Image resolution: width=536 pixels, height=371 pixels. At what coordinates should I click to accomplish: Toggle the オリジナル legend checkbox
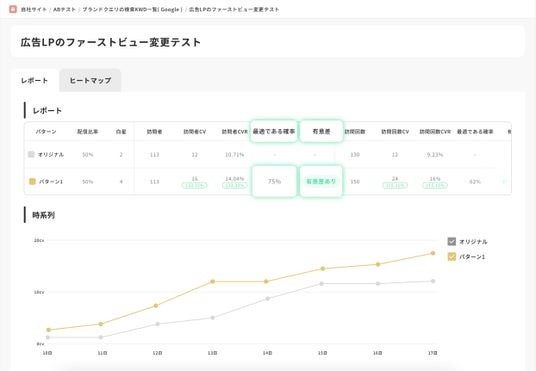click(x=452, y=242)
